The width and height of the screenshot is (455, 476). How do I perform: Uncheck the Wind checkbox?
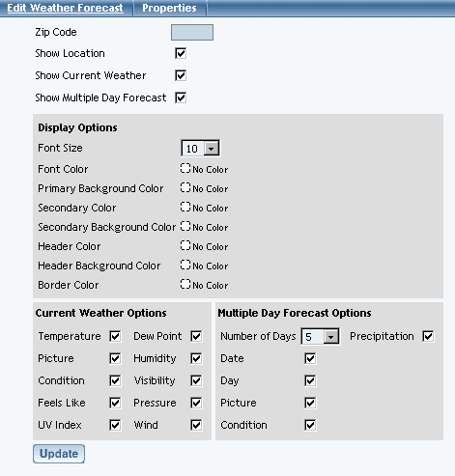click(196, 425)
